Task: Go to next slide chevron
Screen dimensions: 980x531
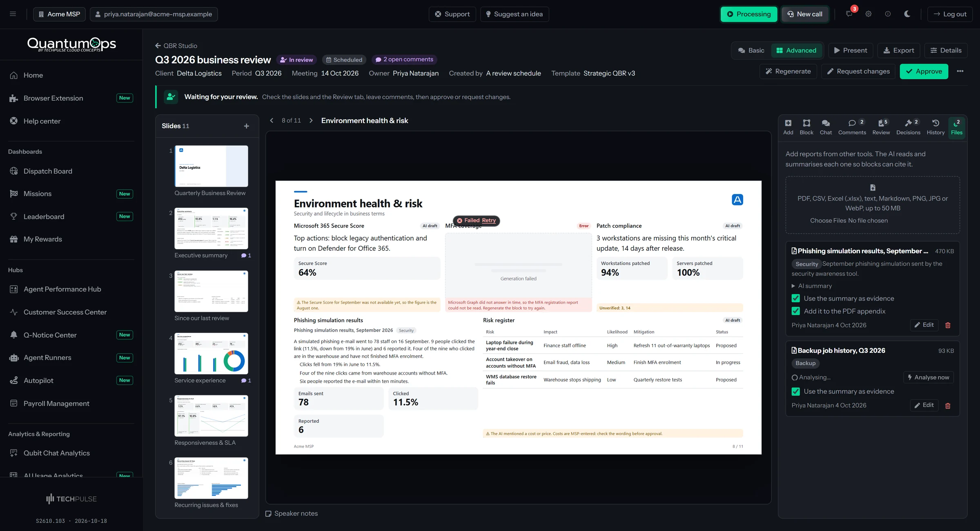Action: [x=311, y=120]
